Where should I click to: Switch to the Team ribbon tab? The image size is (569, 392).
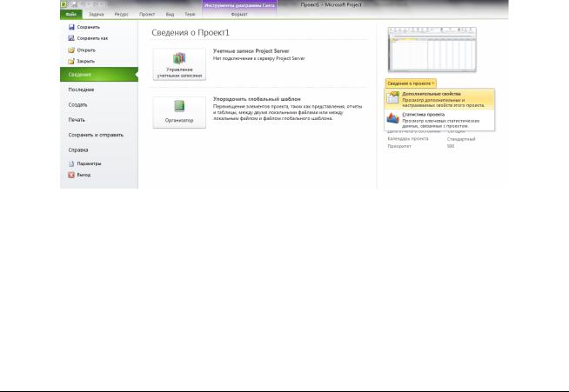click(x=190, y=14)
